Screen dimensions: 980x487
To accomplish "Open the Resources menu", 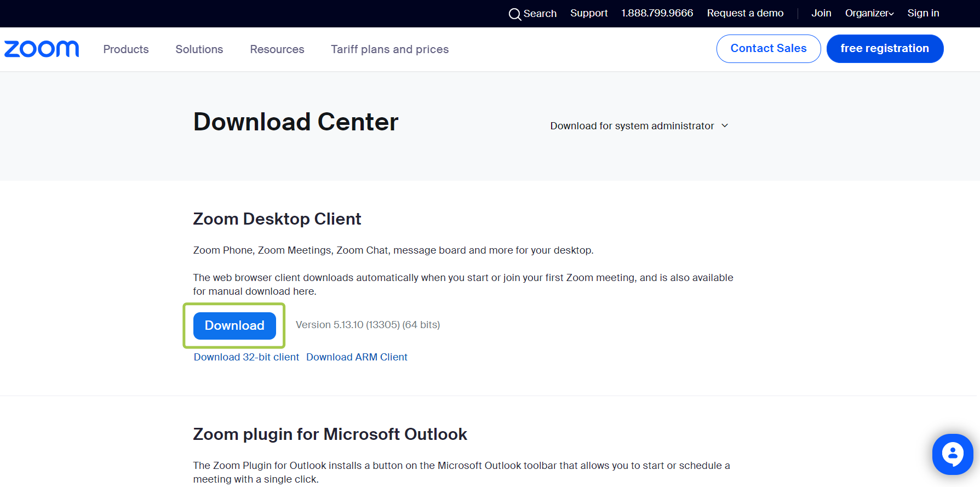I will 277,49.
